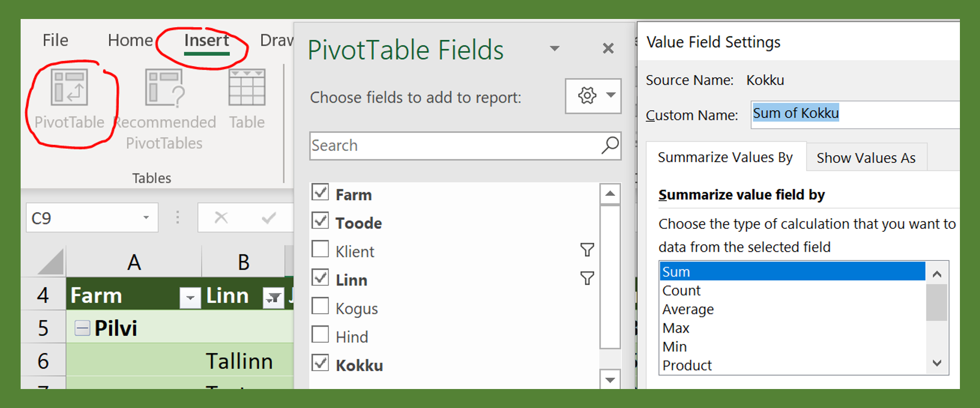Insert a Table from the ribbon
This screenshot has height=408, width=980.
[246, 88]
